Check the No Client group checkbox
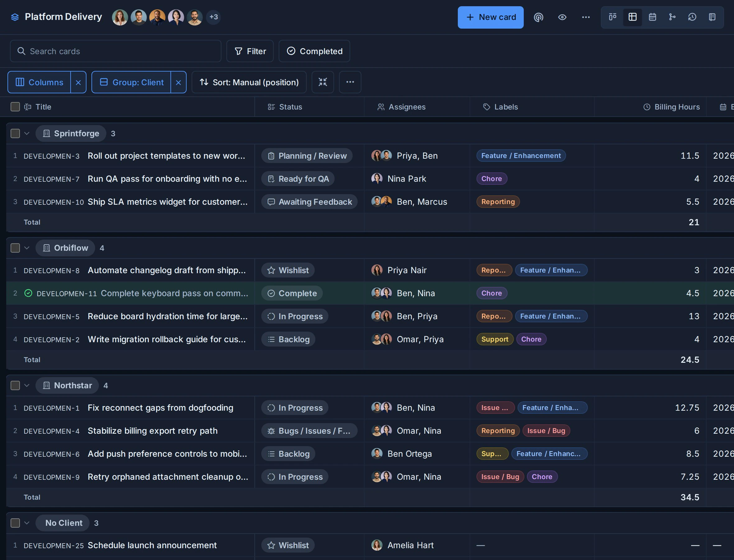This screenshot has height=560, width=734. (15, 523)
